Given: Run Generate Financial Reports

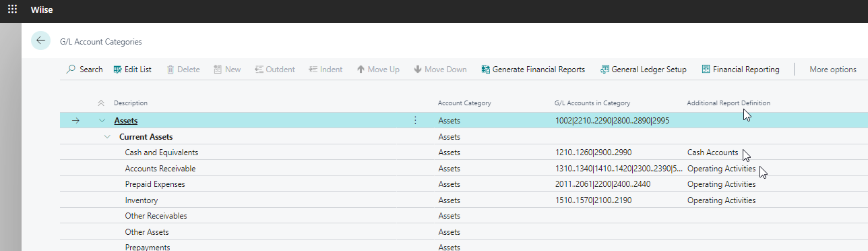Looking at the screenshot, I should (533, 69).
